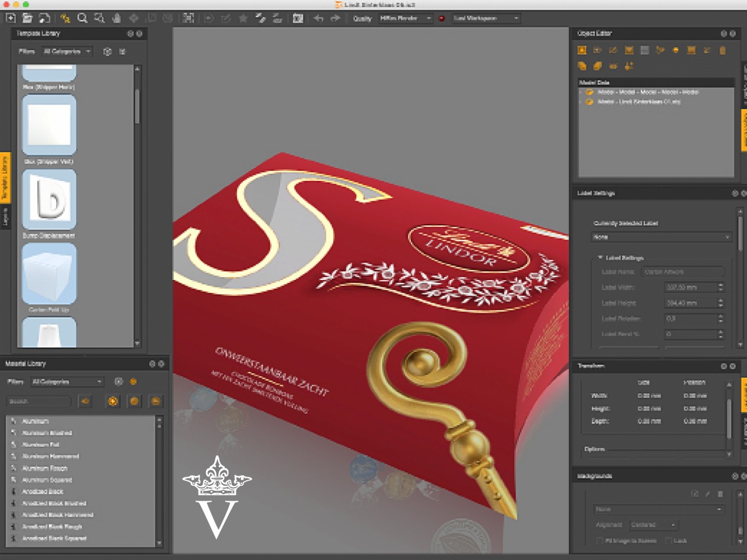Click the gray square icon in Object Editor

pos(644,51)
